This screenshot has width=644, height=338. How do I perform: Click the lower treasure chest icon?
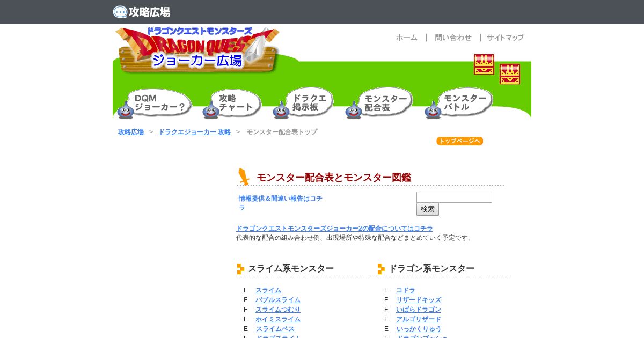[510, 74]
